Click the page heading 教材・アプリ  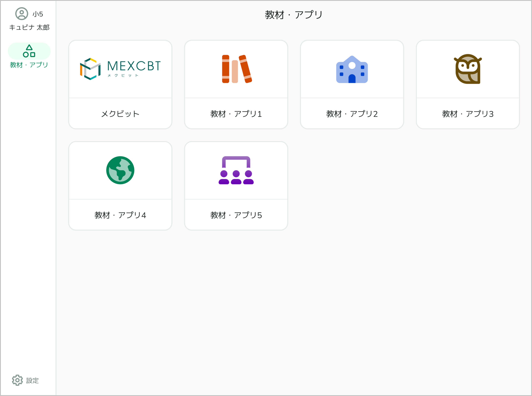(294, 15)
